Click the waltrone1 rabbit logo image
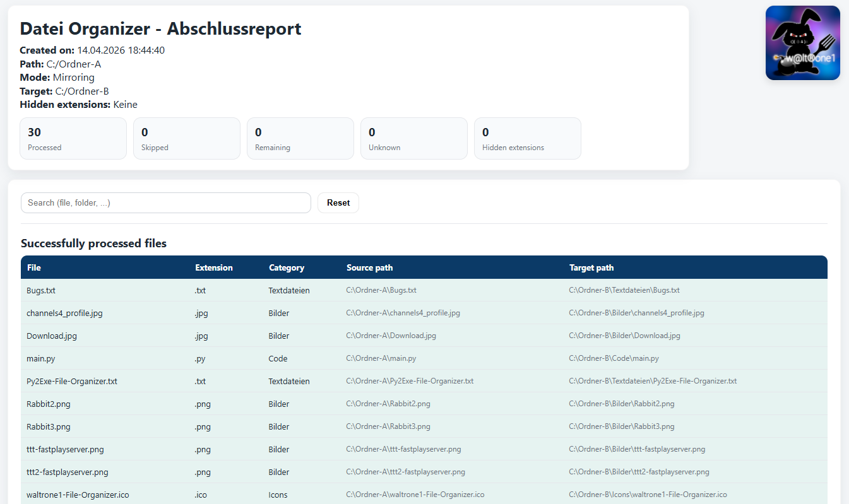The width and height of the screenshot is (849, 504). 802,43
